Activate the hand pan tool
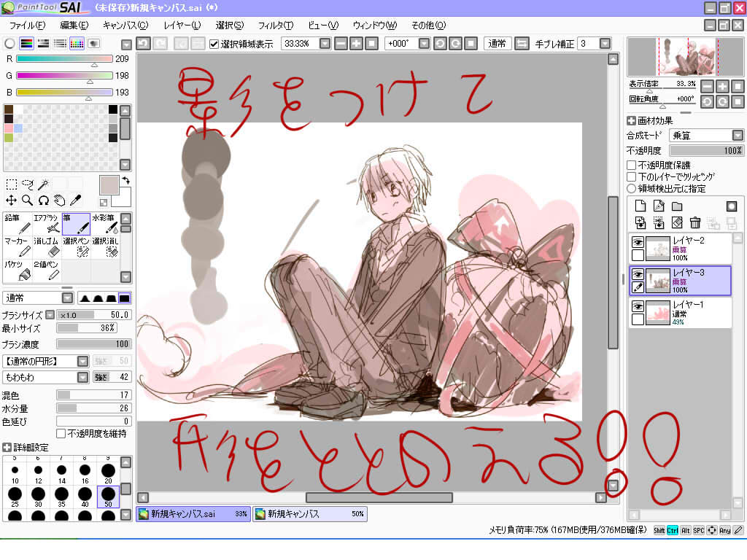Viewport: 747px width, 560px height. tap(60, 201)
